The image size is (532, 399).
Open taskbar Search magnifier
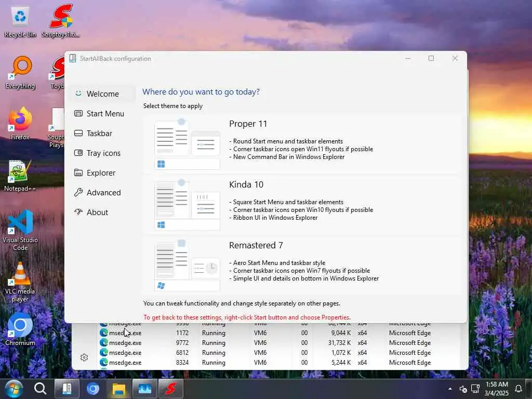click(x=41, y=389)
